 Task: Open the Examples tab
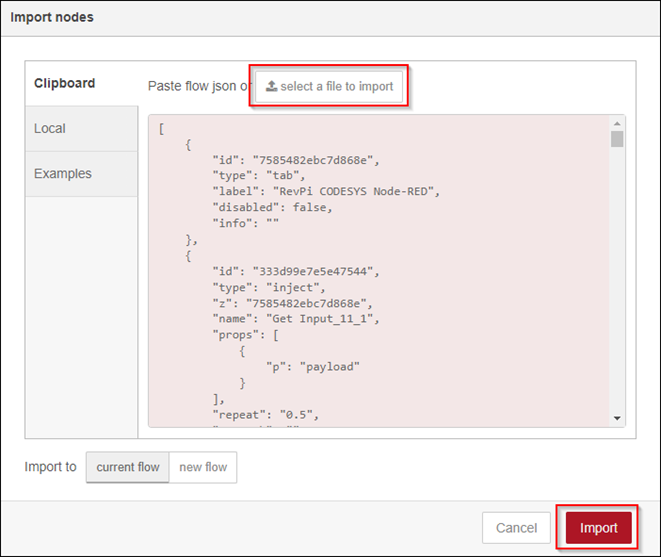(63, 174)
